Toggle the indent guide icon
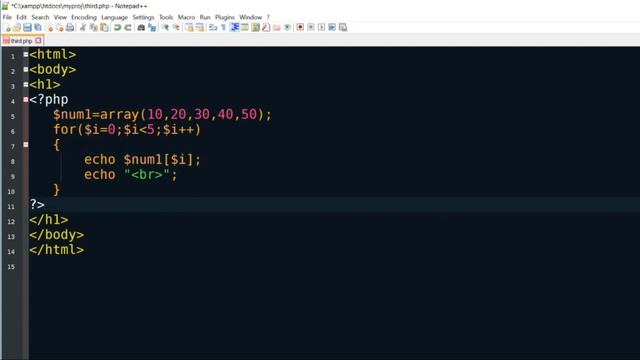640x360 pixels. tap(234, 27)
